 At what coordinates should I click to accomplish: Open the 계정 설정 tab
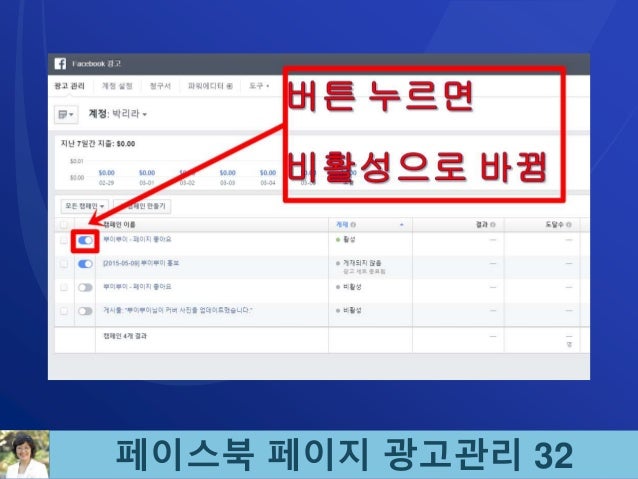(x=117, y=86)
